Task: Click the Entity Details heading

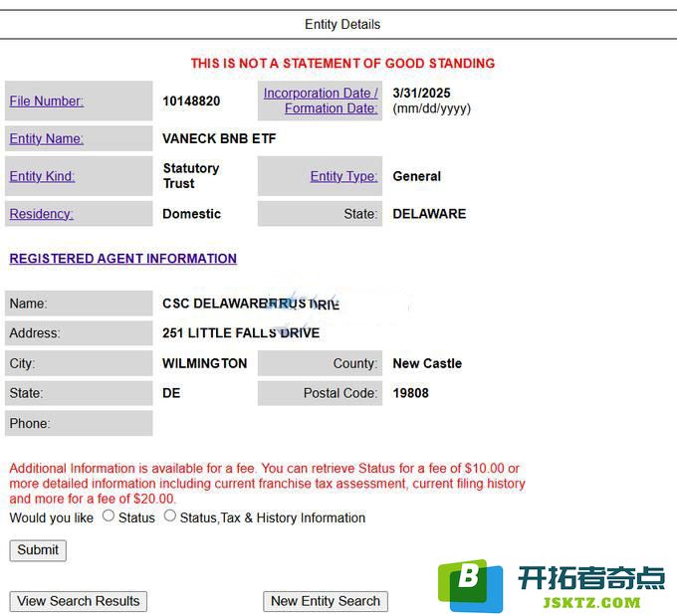Action: tap(342, 24)
